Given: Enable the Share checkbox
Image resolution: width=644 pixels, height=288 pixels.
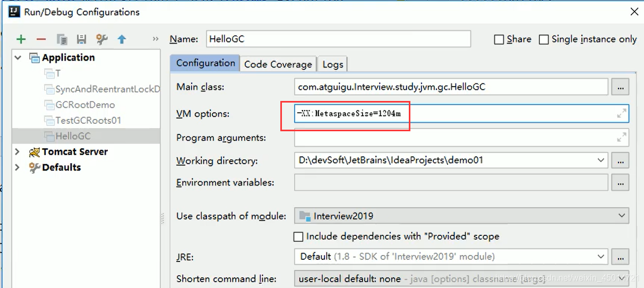Looking at the screenshot, I should pyautogui.click(x=499, y=39).
